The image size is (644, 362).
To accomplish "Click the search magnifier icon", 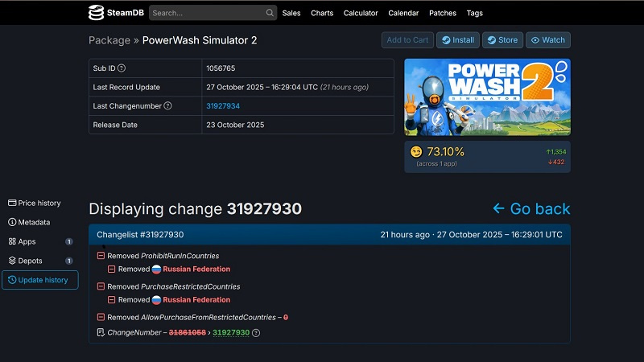I will click(270, 13).
